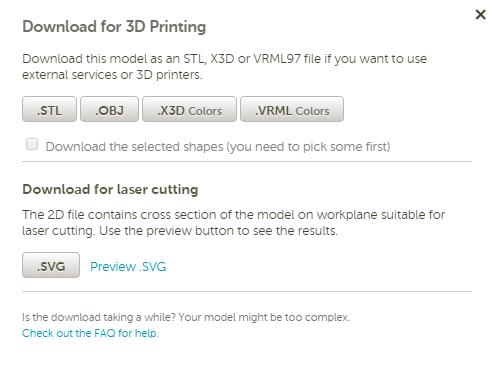Enable the download selected shapes checkbox
The height and width of the screenshot is (365, 494).
32,144
